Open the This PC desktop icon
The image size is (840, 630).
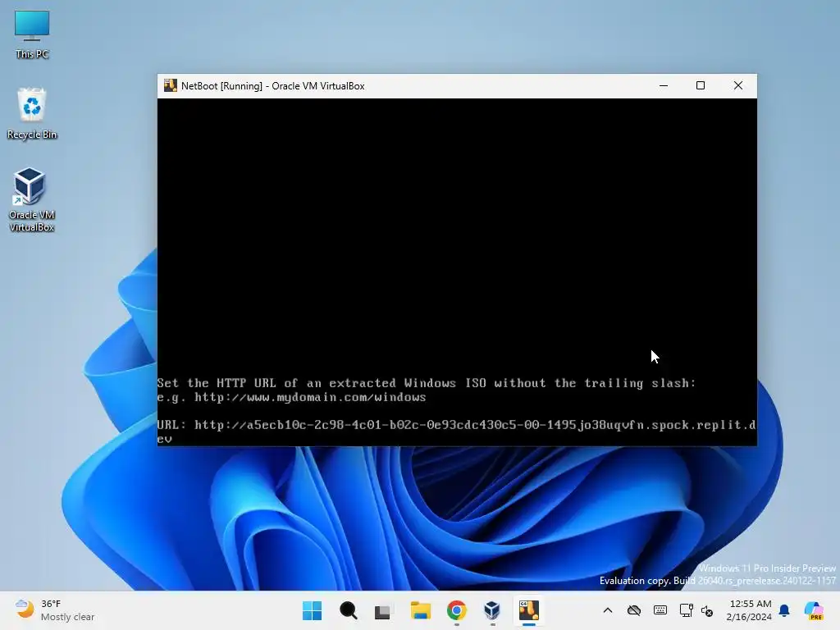pos(32,34)
